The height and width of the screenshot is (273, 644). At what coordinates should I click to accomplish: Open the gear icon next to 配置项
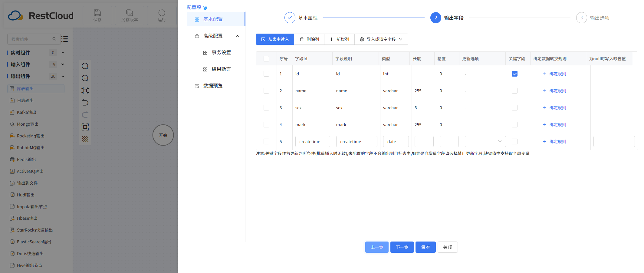click(x=205, y=7)
